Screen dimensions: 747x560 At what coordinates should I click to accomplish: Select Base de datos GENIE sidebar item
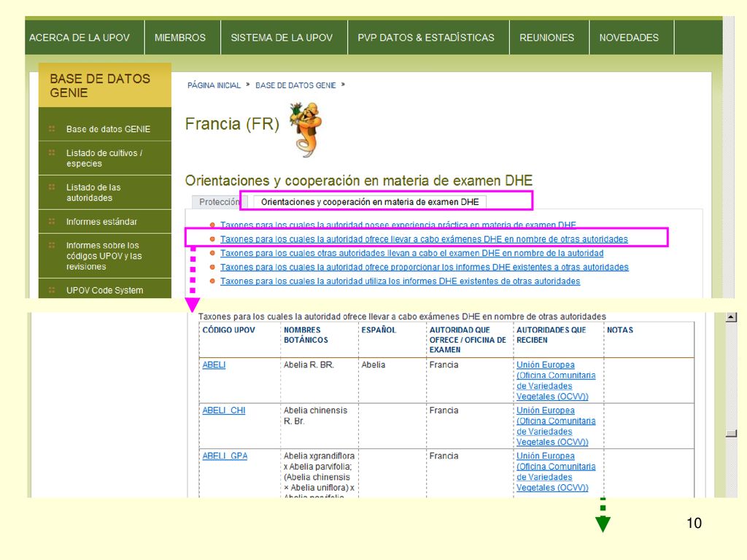pyautogui.click(x=108, y=129)
